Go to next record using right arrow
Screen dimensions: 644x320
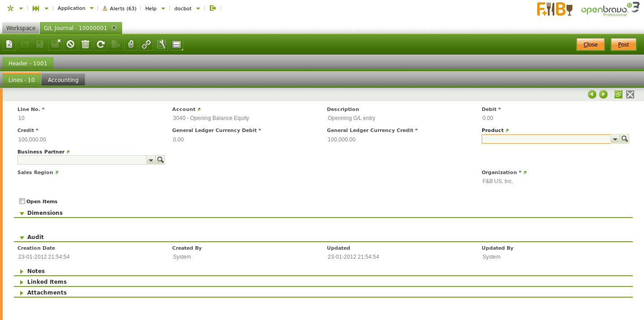click(x=603, y=94)
